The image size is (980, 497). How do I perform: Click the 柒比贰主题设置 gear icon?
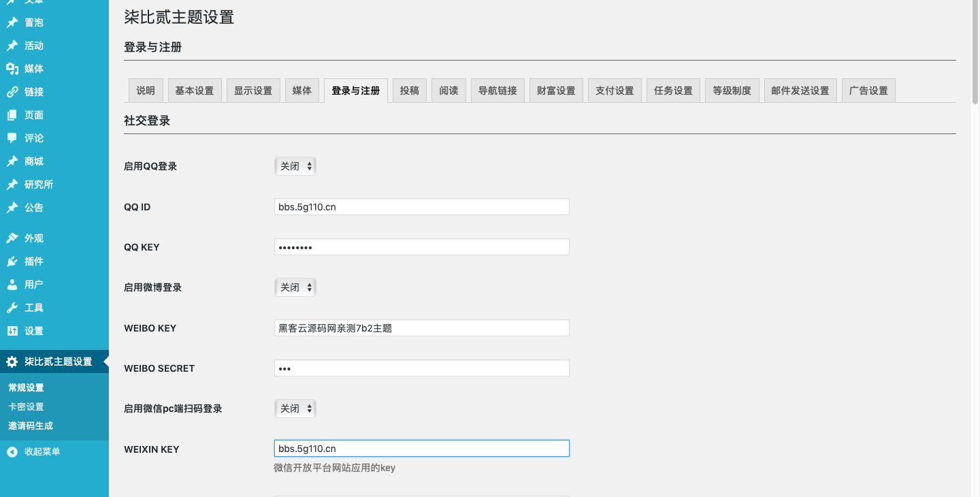click(x=12, y=362)
